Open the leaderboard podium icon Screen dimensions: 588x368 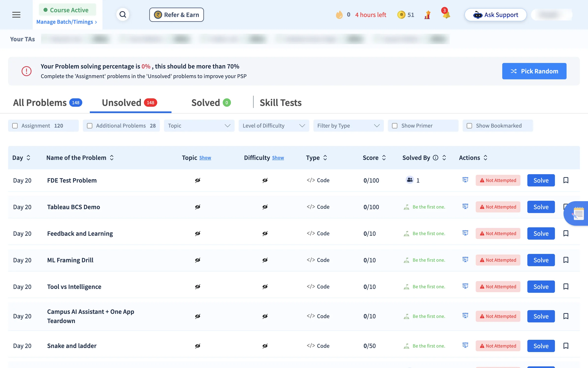click(x=427, y=15)
